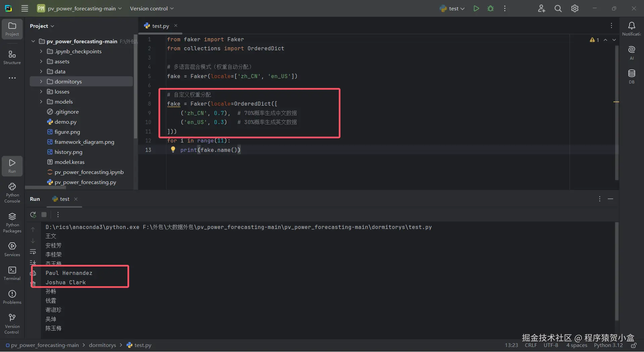The image size is (644, 352).
Task: Open Search Everywhere magnifier
Action: pos(558,8)
